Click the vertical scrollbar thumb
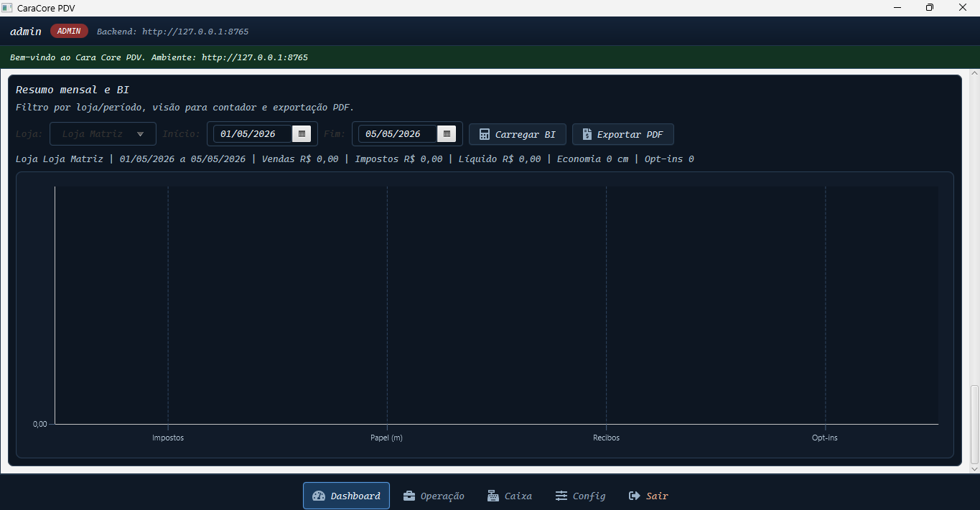The width and height of the screenshot is (980, 510). [x=974, y=424]
